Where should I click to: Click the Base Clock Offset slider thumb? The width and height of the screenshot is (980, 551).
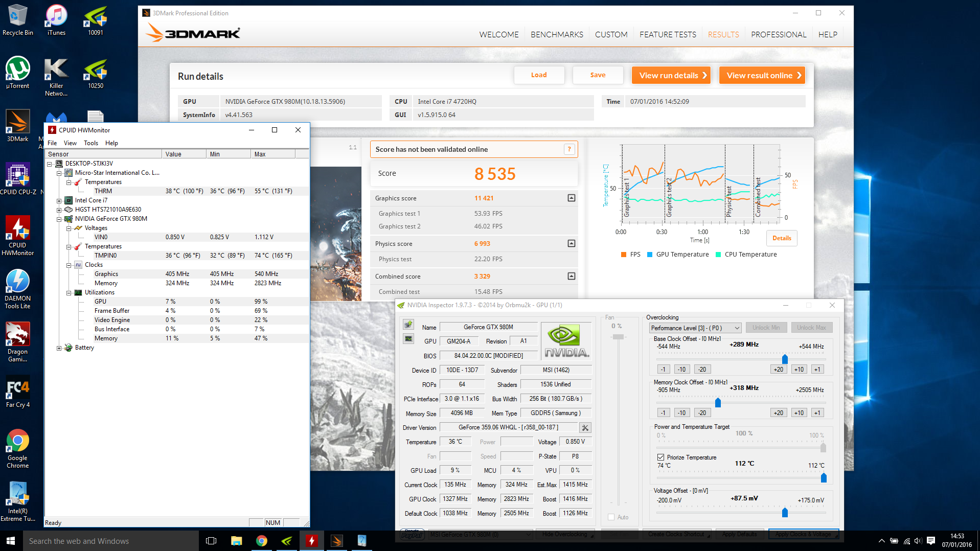tap(785, 359)
